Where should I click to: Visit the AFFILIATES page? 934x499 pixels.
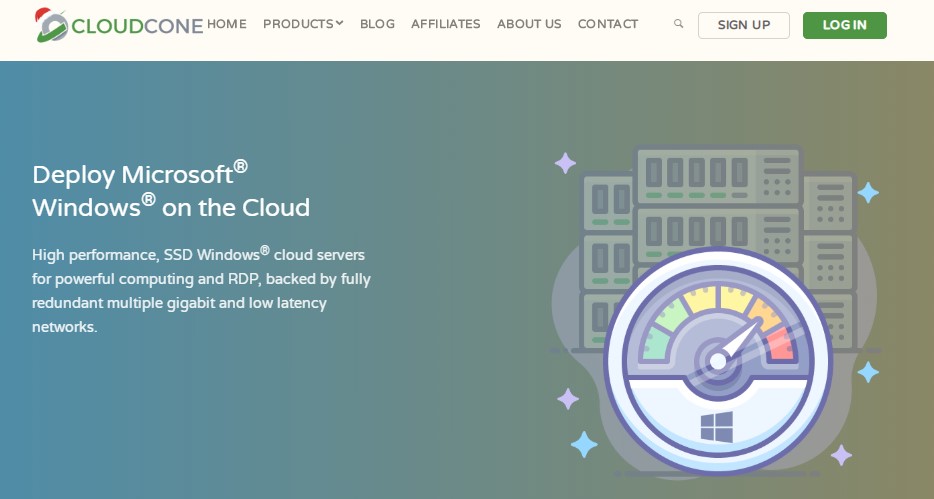pos(446,24)
